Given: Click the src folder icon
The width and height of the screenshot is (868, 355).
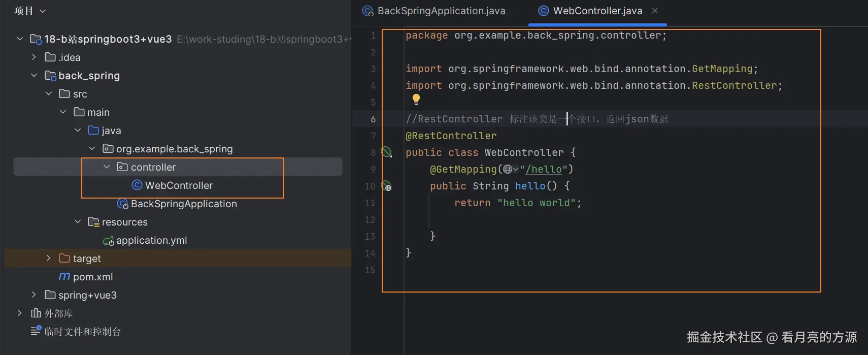Looking at the screenshot, I should 64,93.
